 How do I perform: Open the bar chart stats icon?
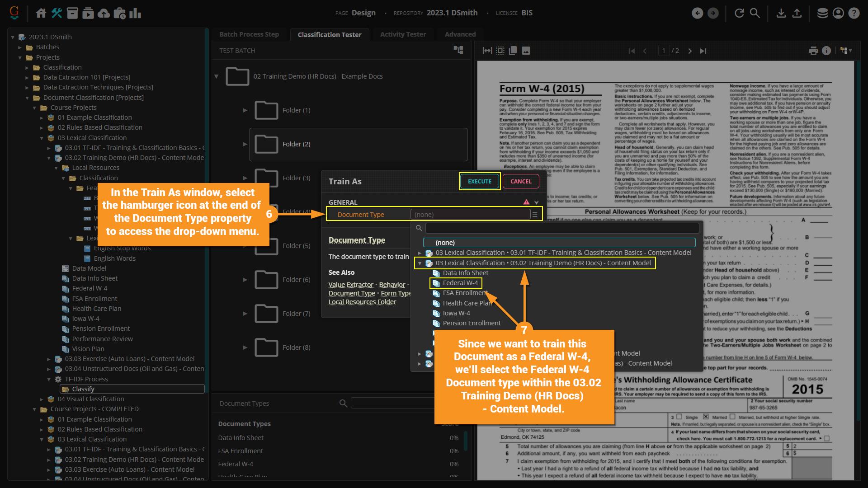click(135, 13)
